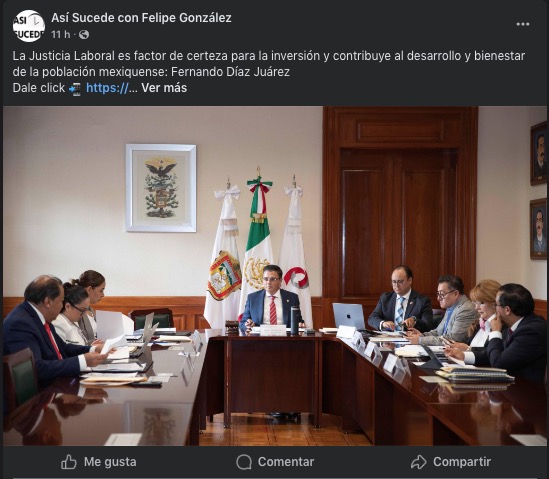
Task: Expand post text with Ver más
Action: pos(164,88)
